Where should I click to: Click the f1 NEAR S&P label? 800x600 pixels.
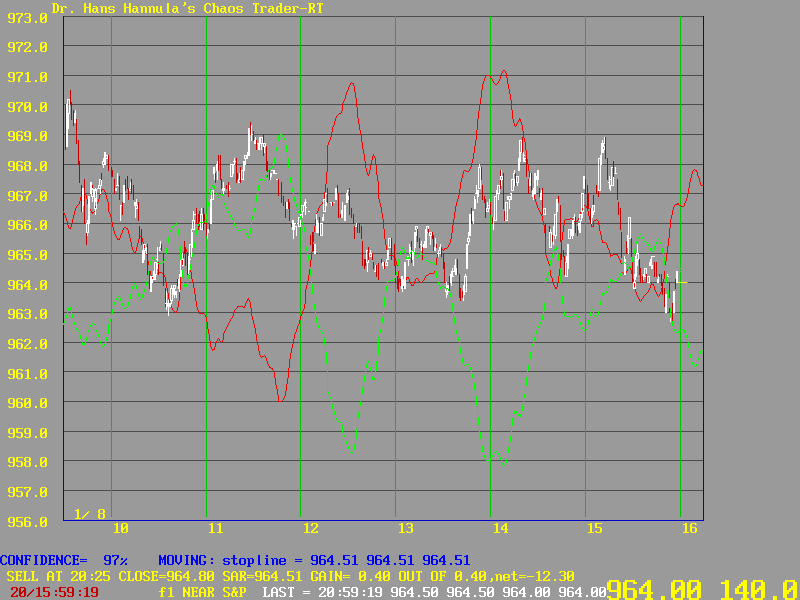pyautogui.click(x=203, y=593)
